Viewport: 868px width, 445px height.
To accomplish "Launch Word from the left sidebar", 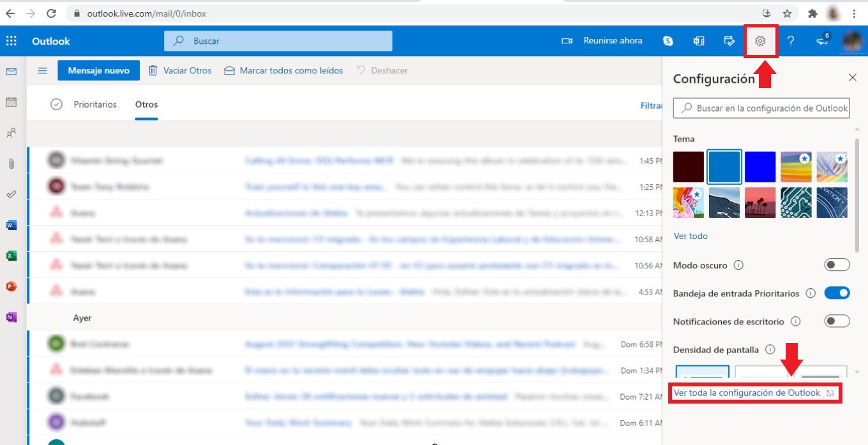I will [x=11, y=225].
